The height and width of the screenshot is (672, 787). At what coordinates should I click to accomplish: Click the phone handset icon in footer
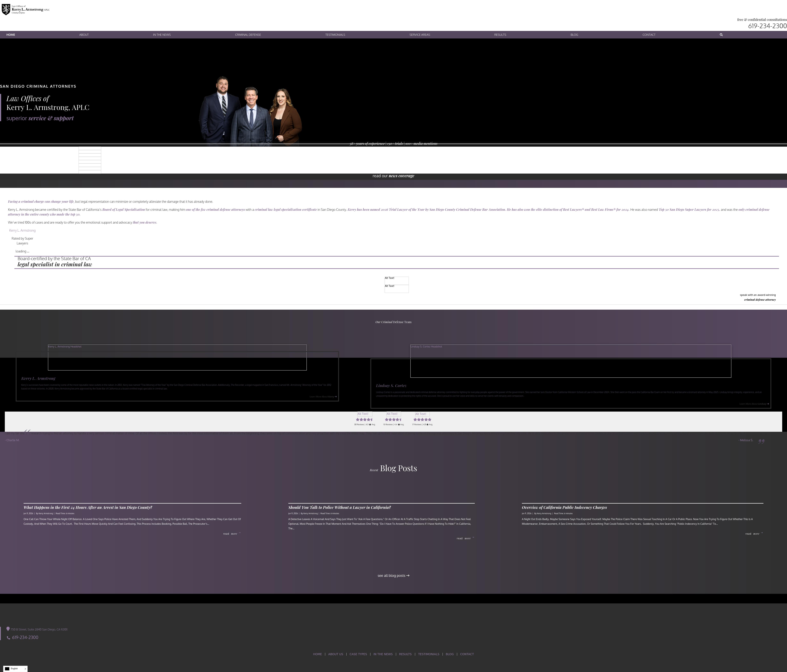click(x=8, y=638)
